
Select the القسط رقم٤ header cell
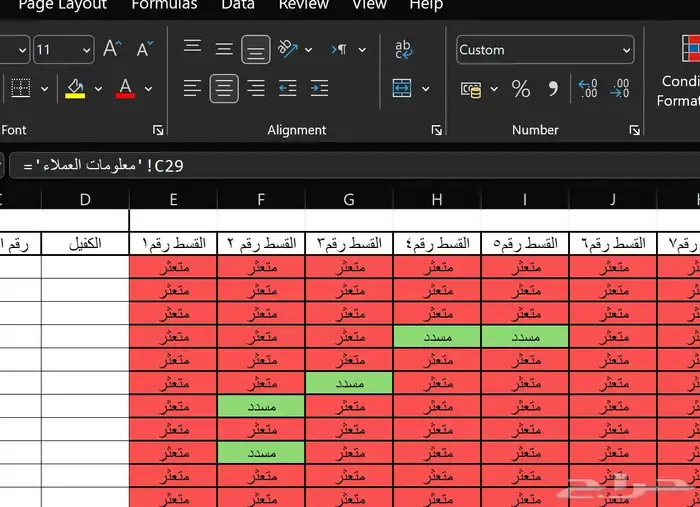(x=437, y=244)
